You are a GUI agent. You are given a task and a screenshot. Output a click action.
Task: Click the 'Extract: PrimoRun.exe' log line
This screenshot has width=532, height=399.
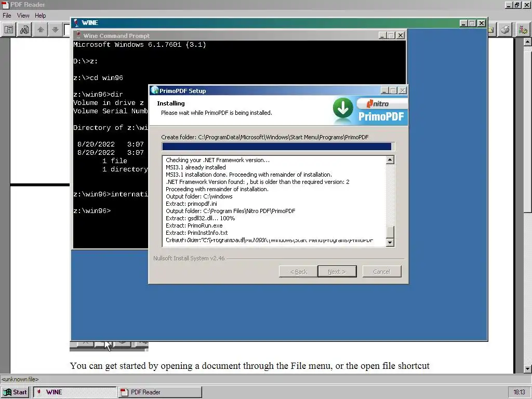pos(194,225)
